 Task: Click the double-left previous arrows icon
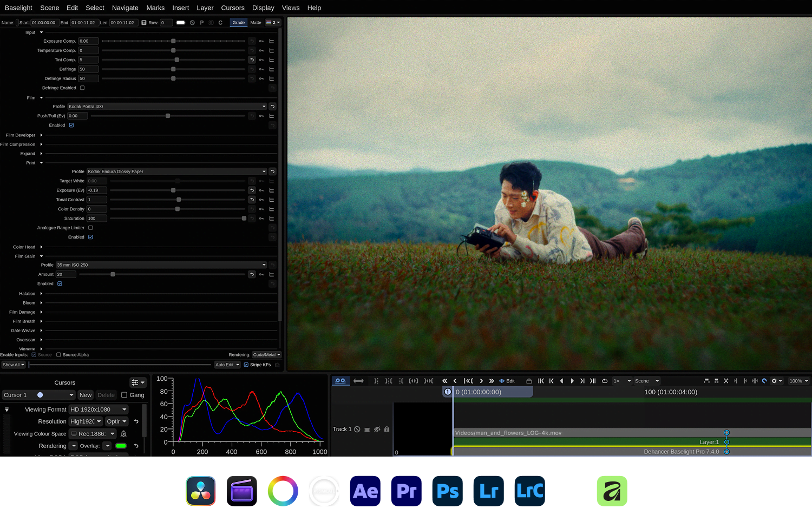point(445,381)
